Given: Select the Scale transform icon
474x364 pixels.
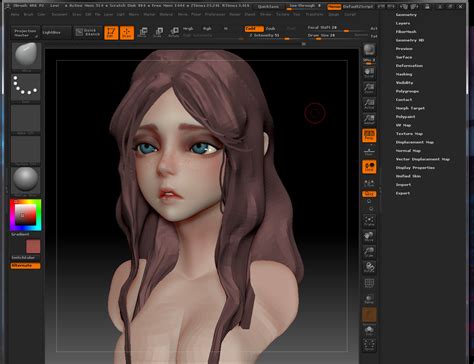Looking at the screenshot, I should click(x=158, y=32).
